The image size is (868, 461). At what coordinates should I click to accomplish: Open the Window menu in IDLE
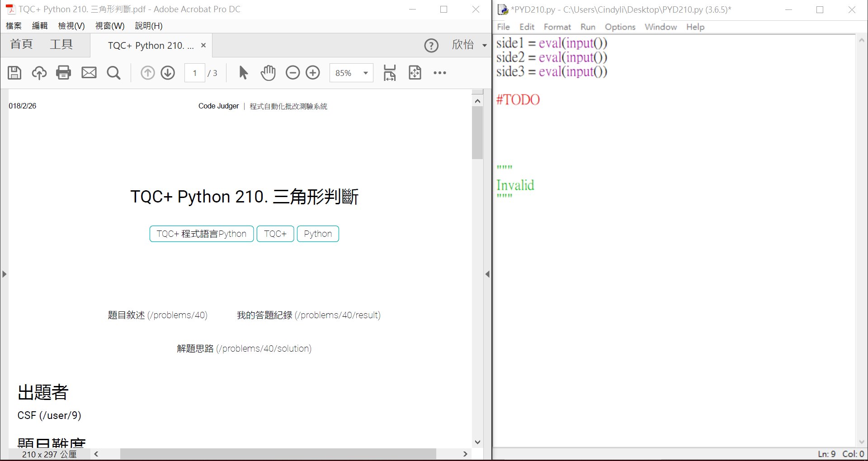coord(660,27)
